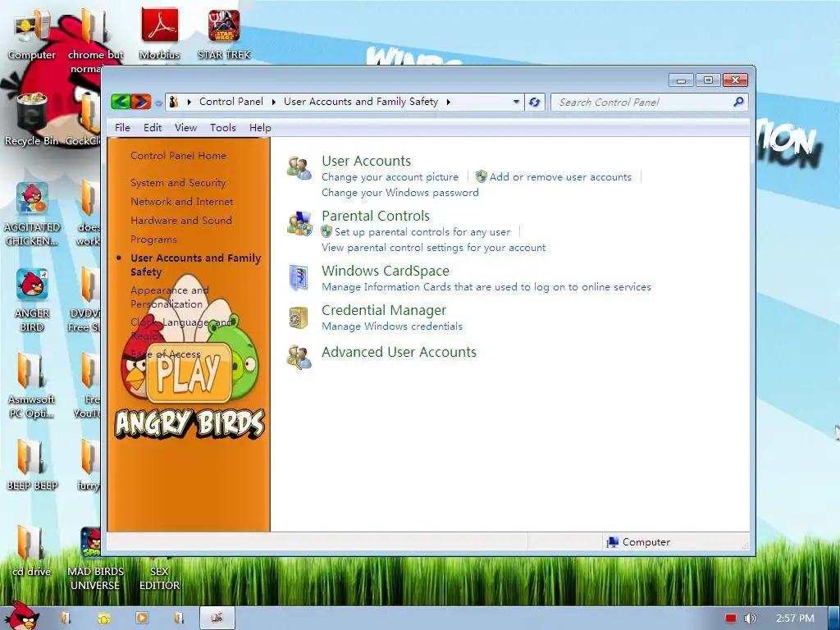Click the address bar folder icon
The height and width of the screenshot is (630, 840).
tap(173, 102)
